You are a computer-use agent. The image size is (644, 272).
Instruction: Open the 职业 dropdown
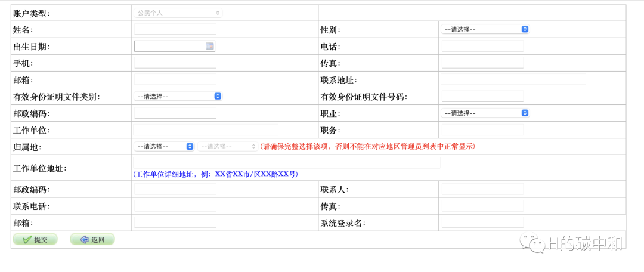click(x=485, y=113)
